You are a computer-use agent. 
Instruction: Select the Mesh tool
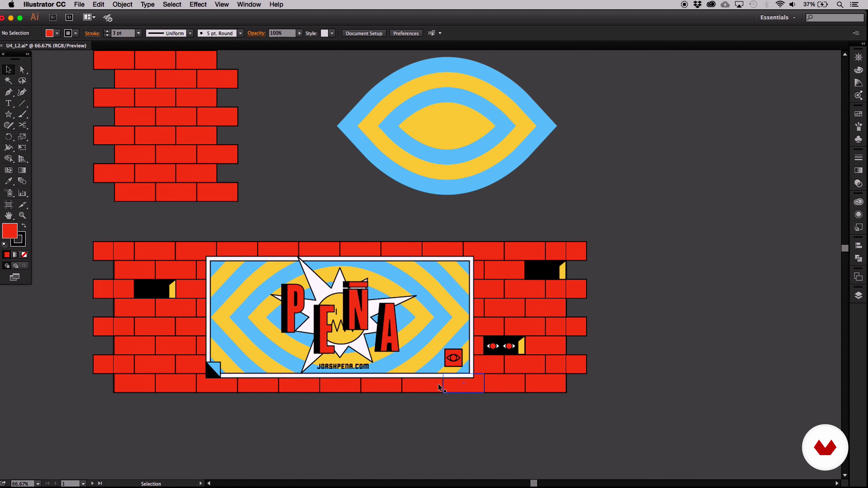point(8,170)
